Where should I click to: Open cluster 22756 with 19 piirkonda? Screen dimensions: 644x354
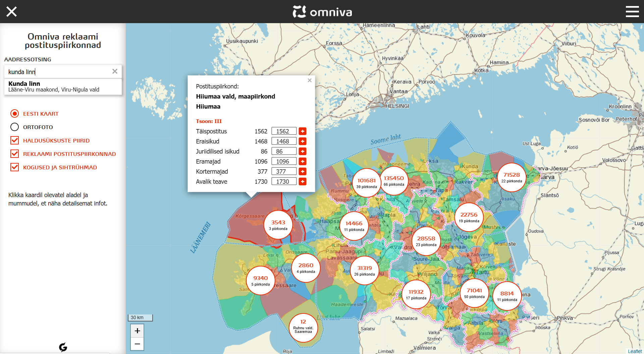469,217
